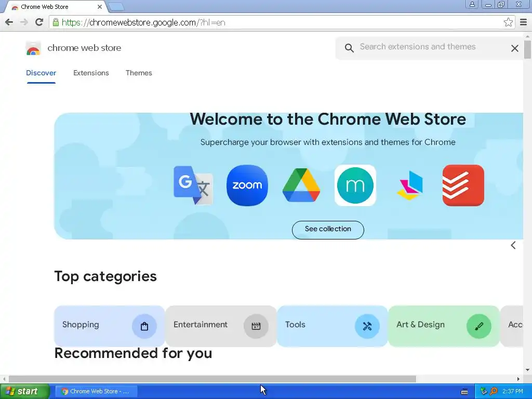The image size is (532, 399).
Task: Open a new browser tab
Action: coord(116,7)
